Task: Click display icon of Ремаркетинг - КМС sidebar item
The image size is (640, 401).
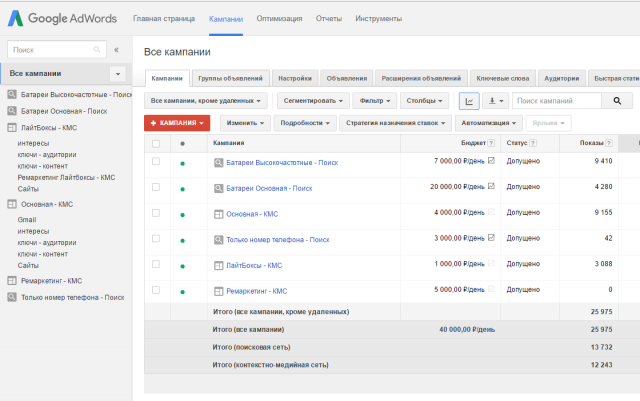Action: (12, 281)
